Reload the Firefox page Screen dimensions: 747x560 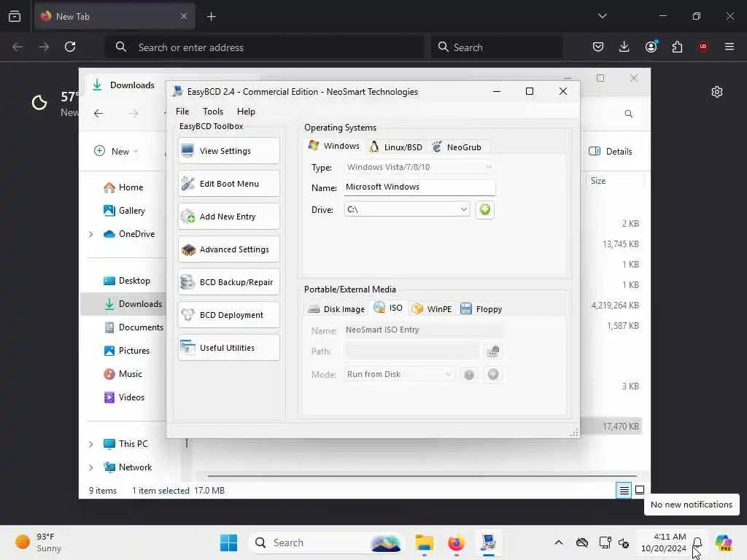coord(70,47)
